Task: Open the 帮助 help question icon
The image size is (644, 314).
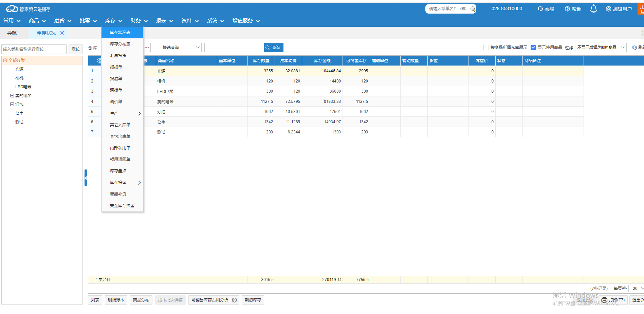Action: [567, 9]
